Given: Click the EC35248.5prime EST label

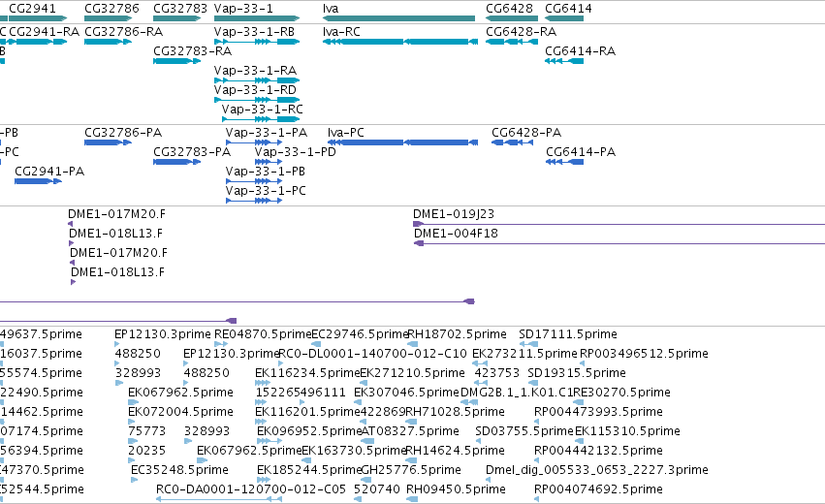Looking at the screenshot, I should tap(179, 470).
